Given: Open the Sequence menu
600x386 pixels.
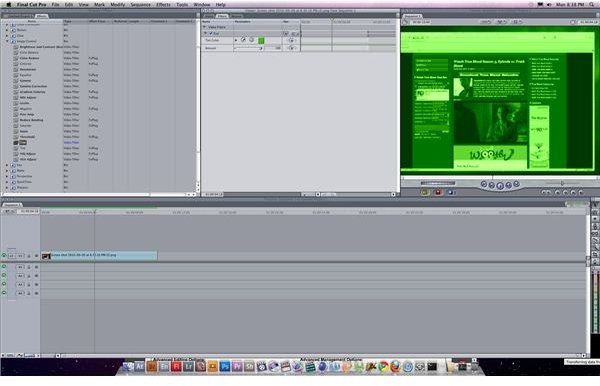Looking at the screenshot, I should point(140,5).
